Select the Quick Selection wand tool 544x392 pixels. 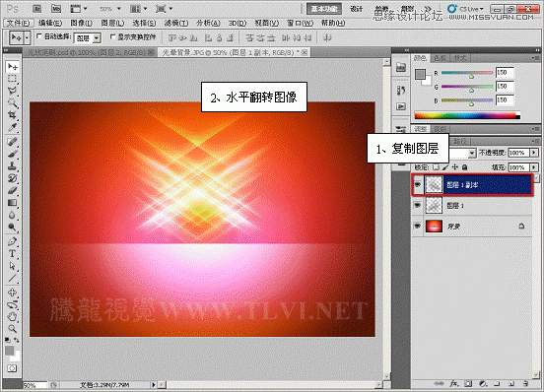[13, 103]
